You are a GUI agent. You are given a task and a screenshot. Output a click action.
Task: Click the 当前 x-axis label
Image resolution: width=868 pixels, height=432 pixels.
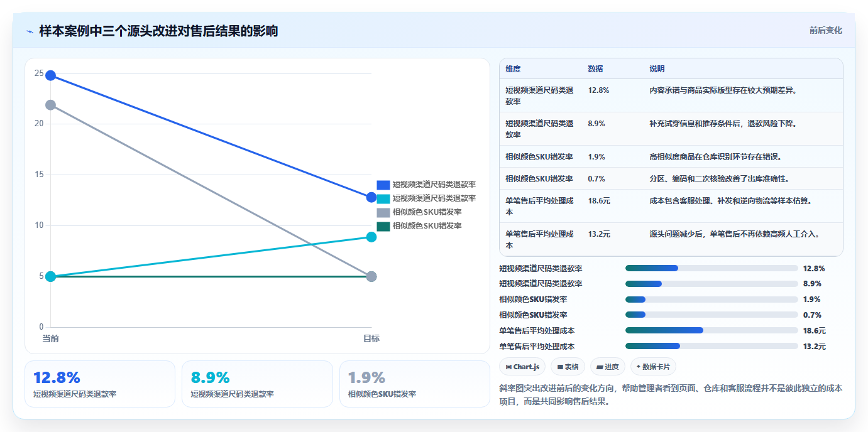point(50,338)
